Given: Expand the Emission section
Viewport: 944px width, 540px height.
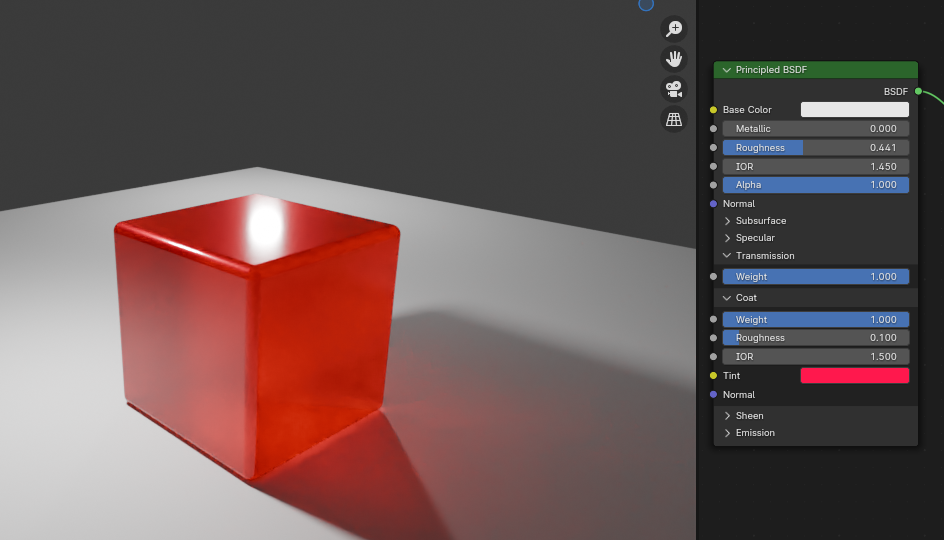Looking at the screenshot, I should [x=727, y=433].
